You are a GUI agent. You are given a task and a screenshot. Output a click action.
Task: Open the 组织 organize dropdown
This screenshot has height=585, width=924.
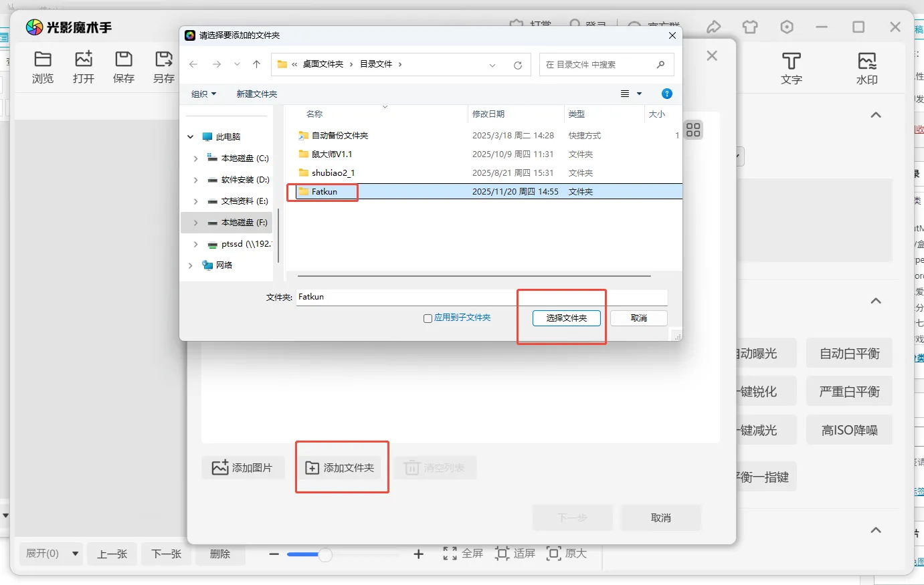[203, 94]
